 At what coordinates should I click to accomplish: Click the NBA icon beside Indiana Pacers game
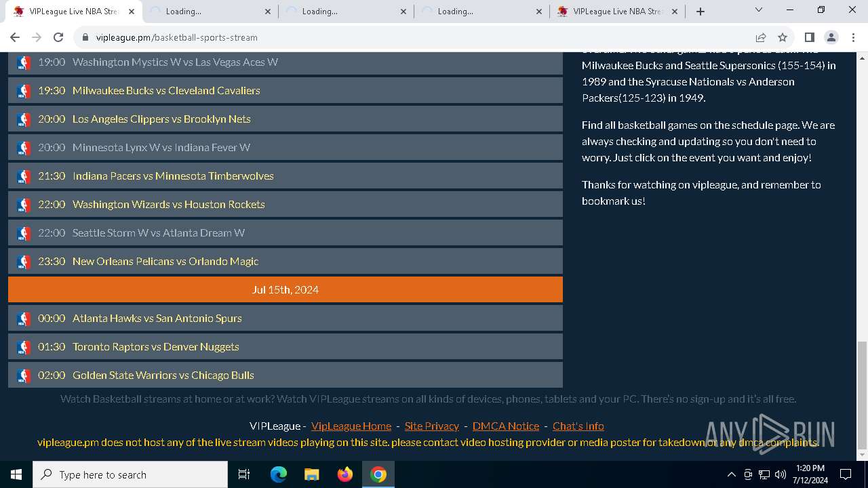point(24,176)
